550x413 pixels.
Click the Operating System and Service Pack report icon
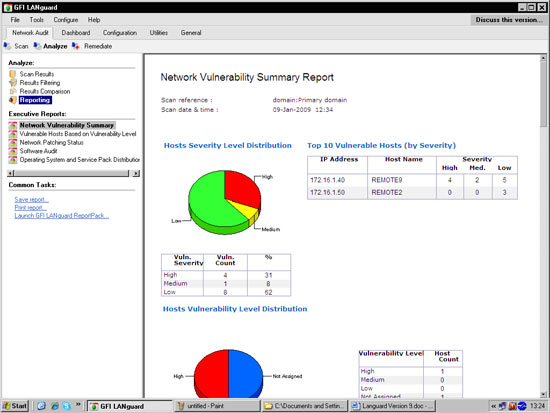[x=13, y=160]
